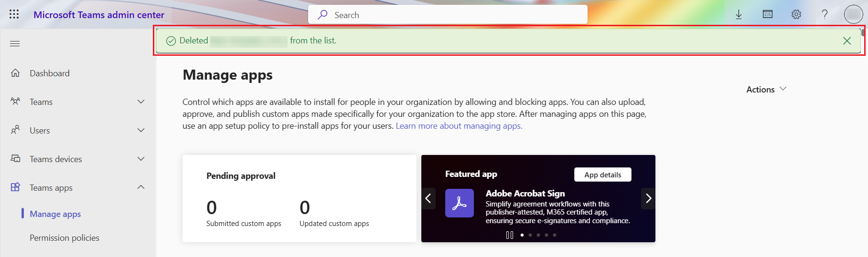Image resolution: width=868 pixels, height=257 pixels.
Task: Click the Adobe Acrobat Sign app icon
Action: (459, 203)
